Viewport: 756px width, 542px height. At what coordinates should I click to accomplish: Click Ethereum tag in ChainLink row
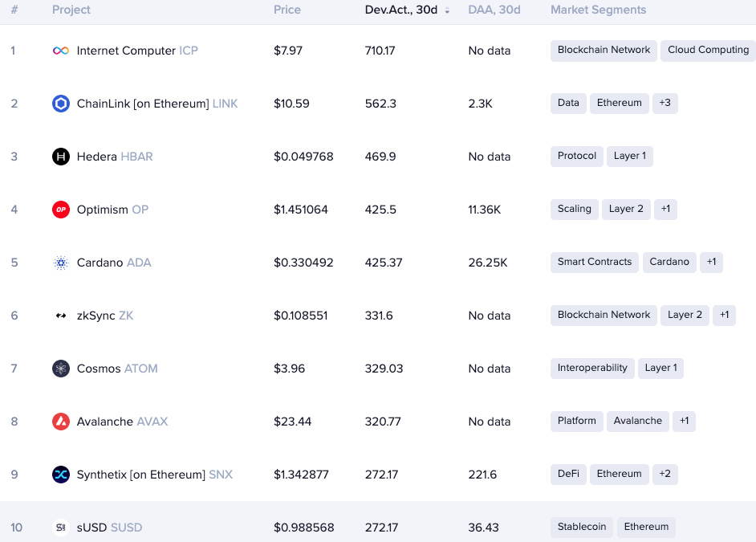[x=619, y=104]
